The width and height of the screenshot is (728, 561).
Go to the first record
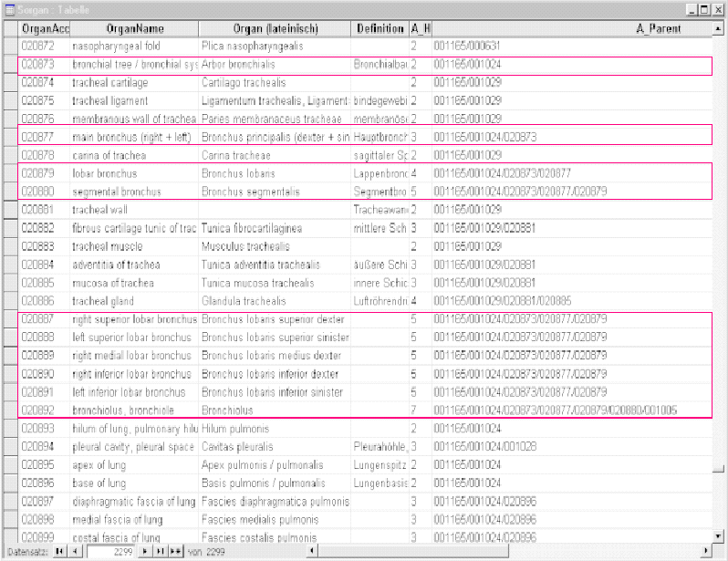pos(59,552)
